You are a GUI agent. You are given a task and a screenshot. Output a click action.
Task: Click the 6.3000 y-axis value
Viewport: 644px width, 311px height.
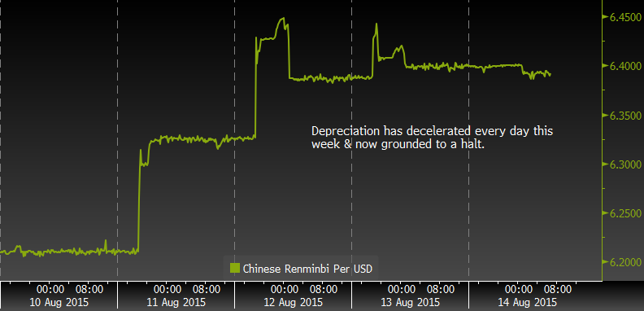[x=626, y=164]
